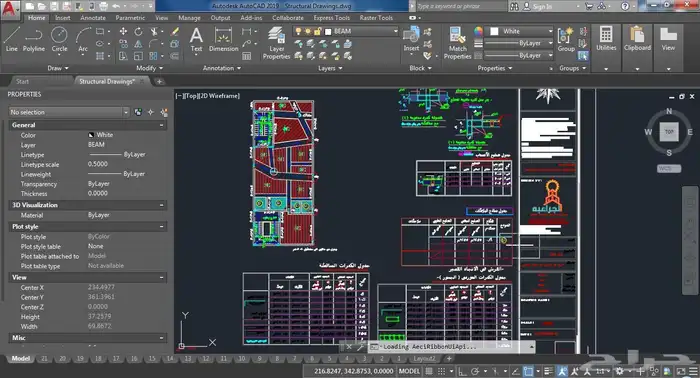Collapse the Plot style section
700x378 pixels.
click(x=161, y=227)
